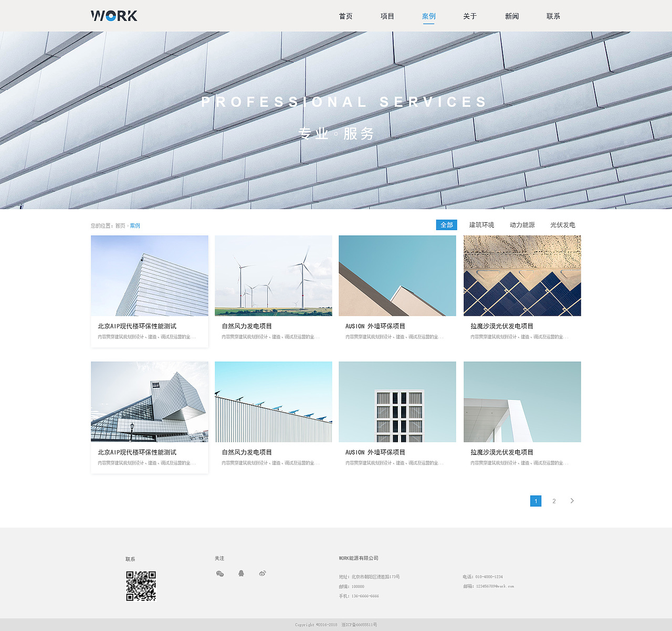
Task: Click 北京AIP title under the angular museum photo
Action: pyautogui.click(x=137, y=452)
